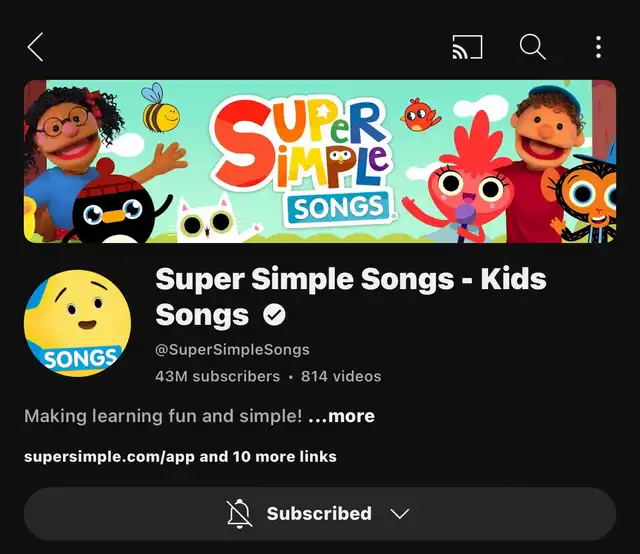This screenshot has height=554, width=640.
Task: Expand channel description with "...more"
Action: click(x=342, y=416)
